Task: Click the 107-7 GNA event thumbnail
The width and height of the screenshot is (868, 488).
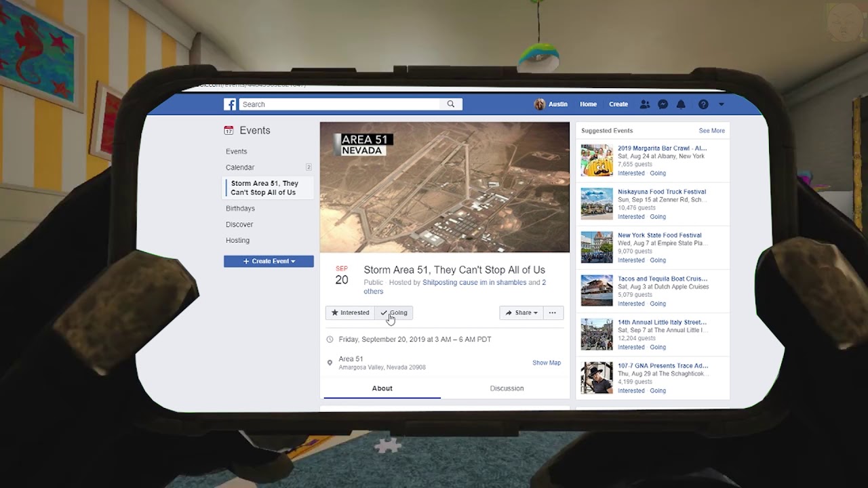Action: (x=597, y=378)
